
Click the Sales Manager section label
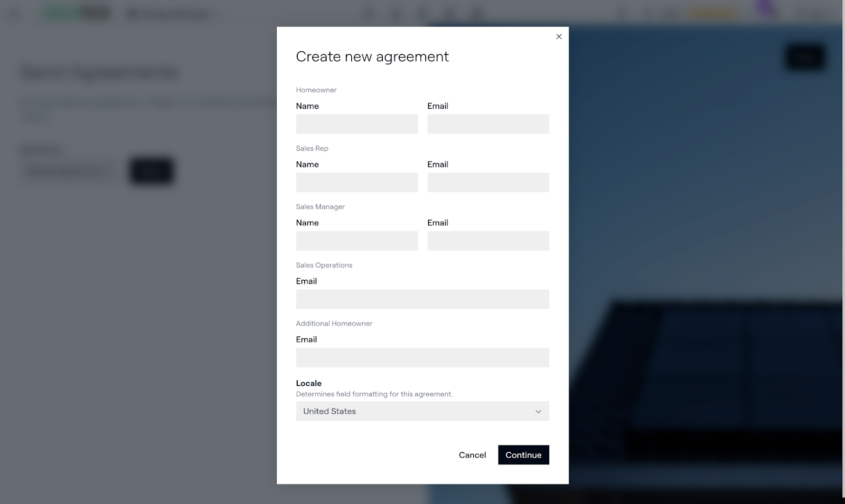click(x=320, y=207)
